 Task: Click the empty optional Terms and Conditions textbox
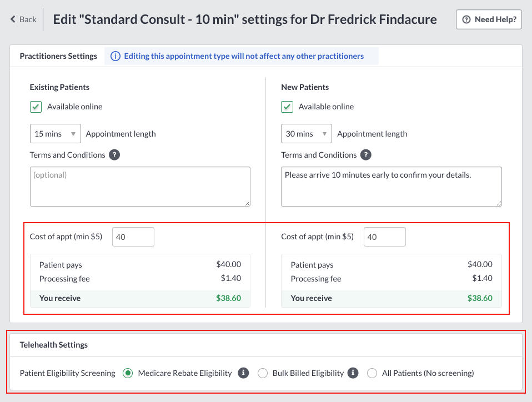140,187
